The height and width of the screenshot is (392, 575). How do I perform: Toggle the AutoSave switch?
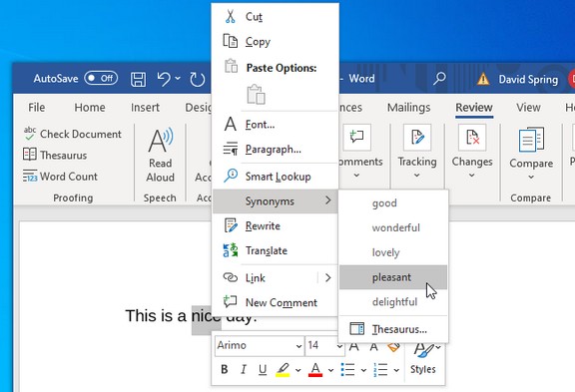tap(101, 78)
